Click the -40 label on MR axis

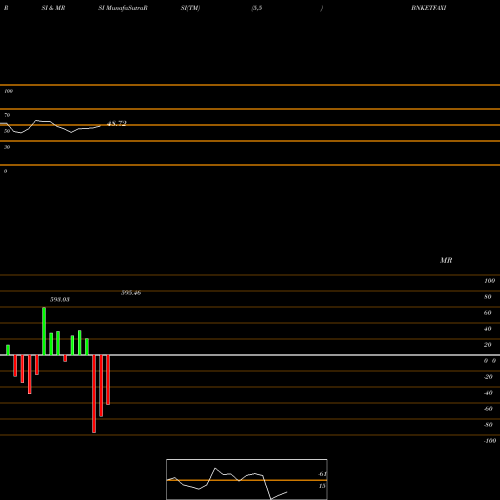point(488,393)
